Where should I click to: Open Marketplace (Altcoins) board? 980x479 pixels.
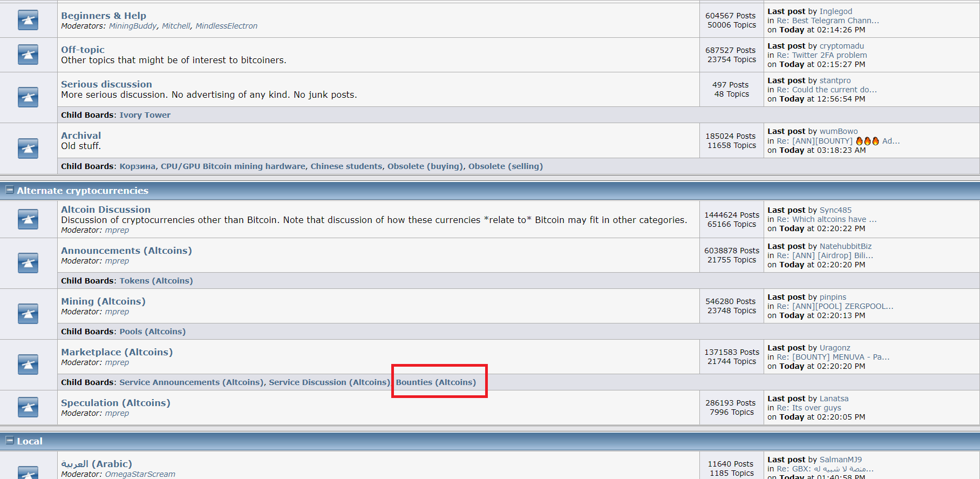coord(117,352)
